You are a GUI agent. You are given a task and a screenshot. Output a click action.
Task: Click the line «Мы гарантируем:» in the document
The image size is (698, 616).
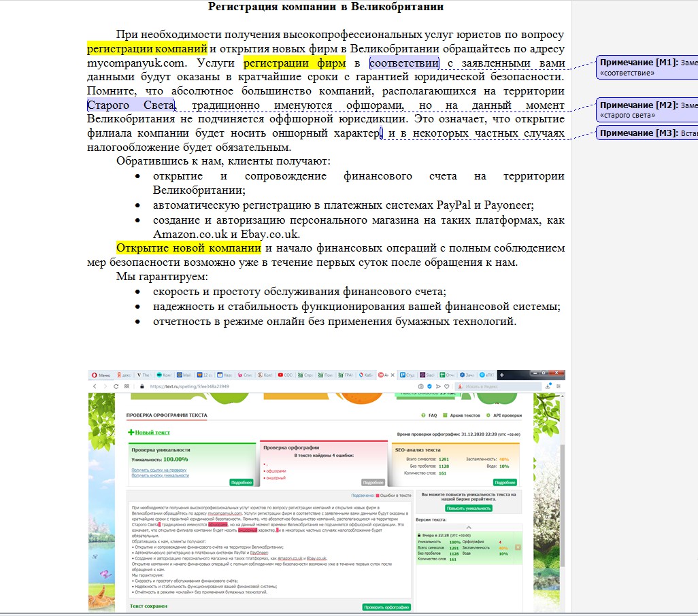(162, 276)
